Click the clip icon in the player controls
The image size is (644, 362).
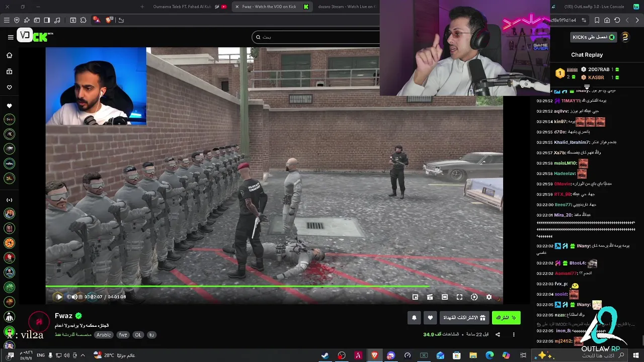coord(430,297)
